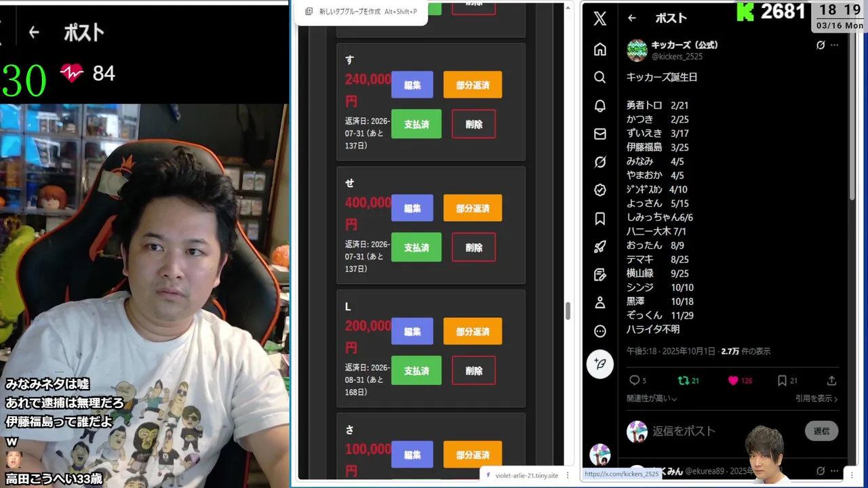Screen dimensions: 868x488
Task: Click 編集 for the せ entry
Action: pyautogui.click(x=412, y=208)
